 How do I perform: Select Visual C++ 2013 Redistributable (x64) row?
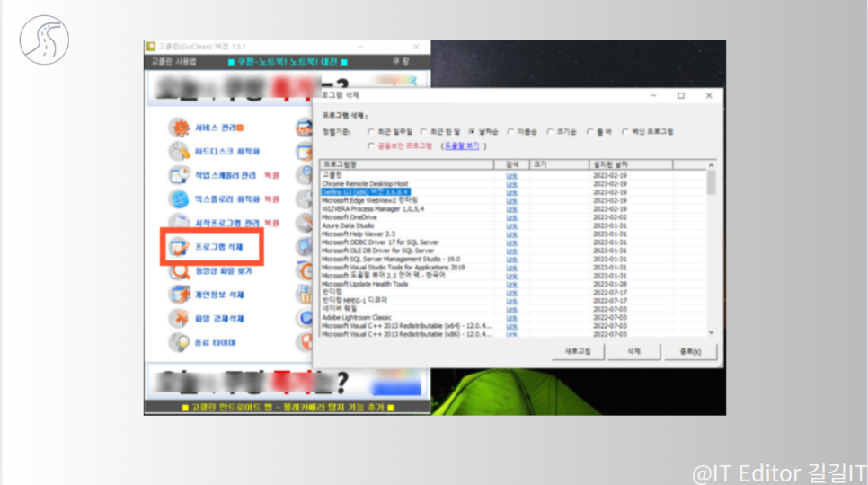pos(513,326)
